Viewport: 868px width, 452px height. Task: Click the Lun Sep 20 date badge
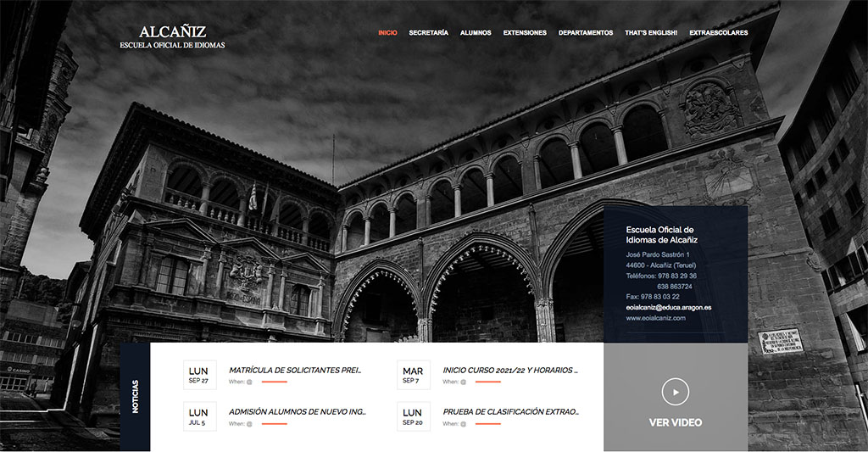[x=413, y=416]
